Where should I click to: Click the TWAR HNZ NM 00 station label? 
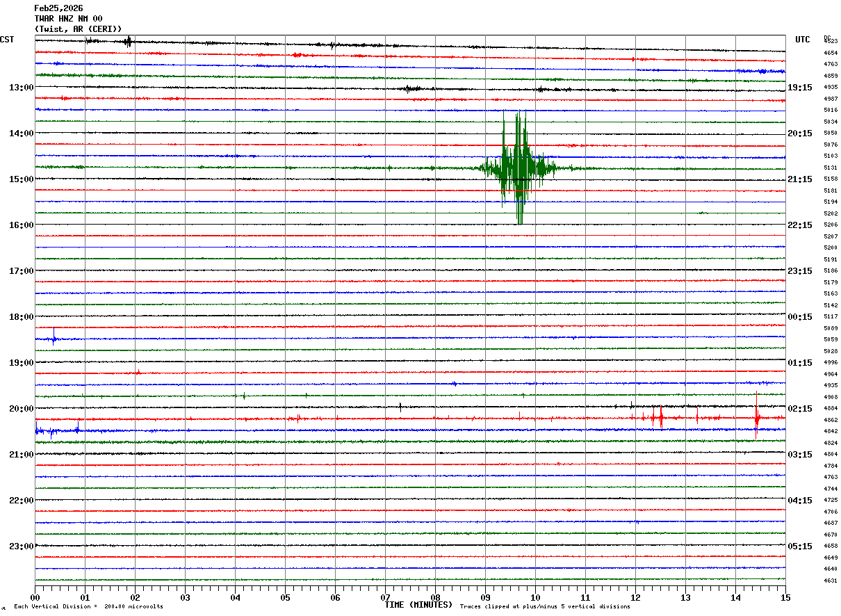68,19
